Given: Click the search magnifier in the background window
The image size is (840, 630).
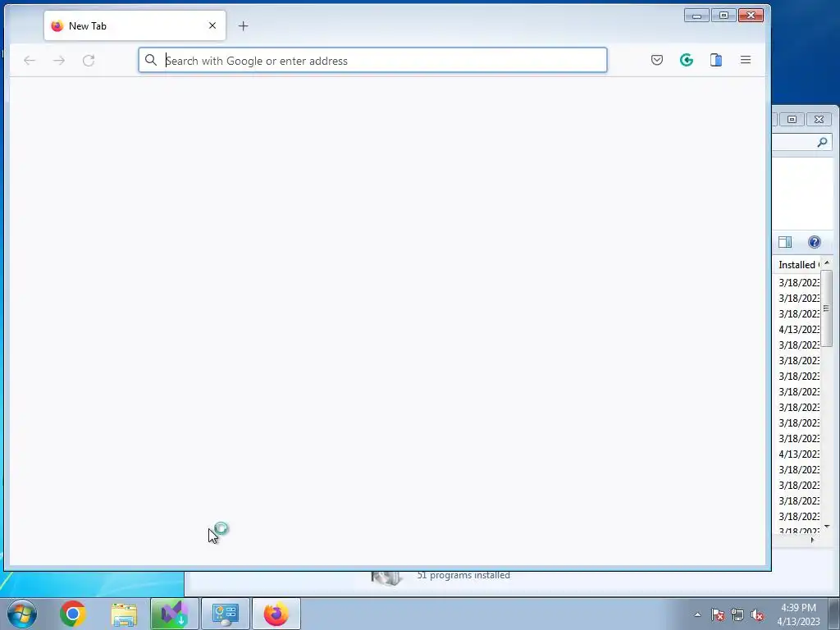Looking at the screenshot, I should click(x=822, y=142).
